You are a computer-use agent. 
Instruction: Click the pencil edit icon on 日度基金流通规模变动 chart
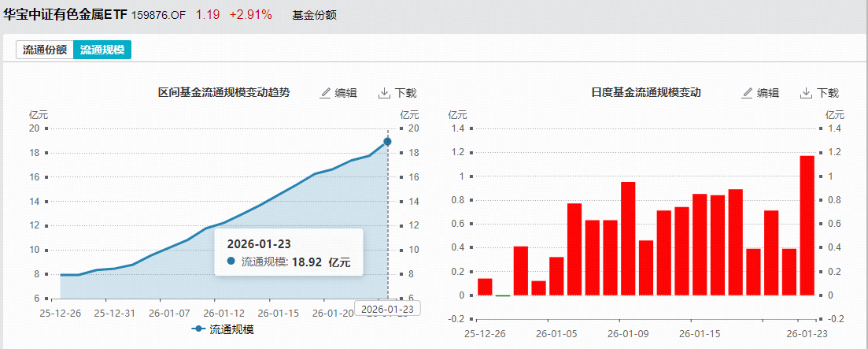[x=748, y=93]
